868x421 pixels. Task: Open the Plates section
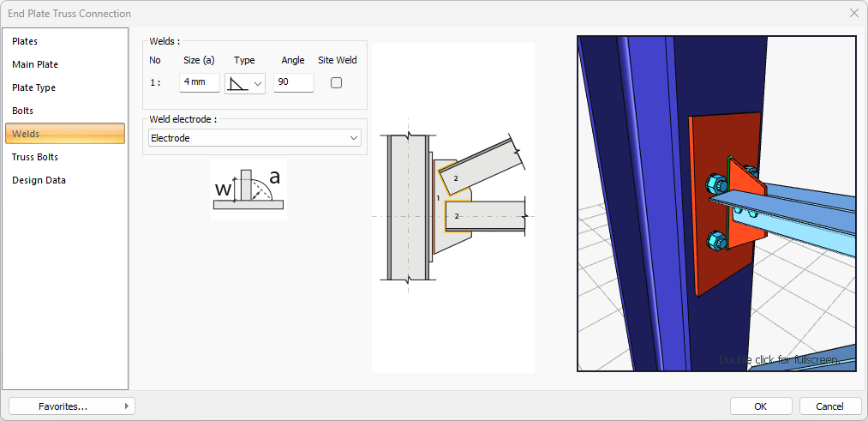65,41
